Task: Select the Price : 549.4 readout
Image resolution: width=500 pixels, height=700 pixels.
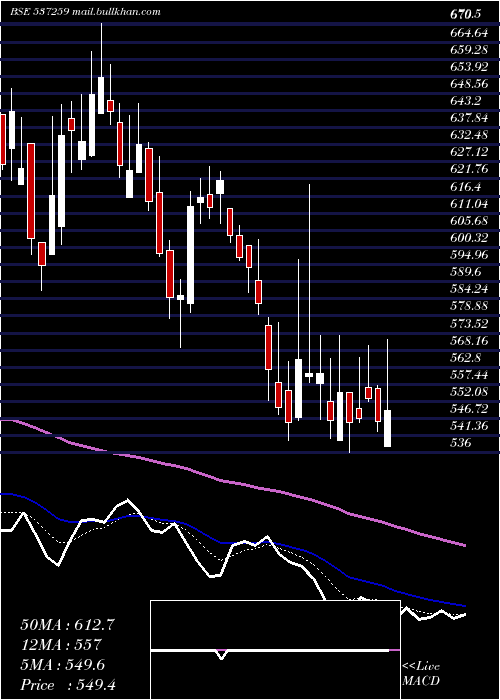Action: (x=67, y=685)
